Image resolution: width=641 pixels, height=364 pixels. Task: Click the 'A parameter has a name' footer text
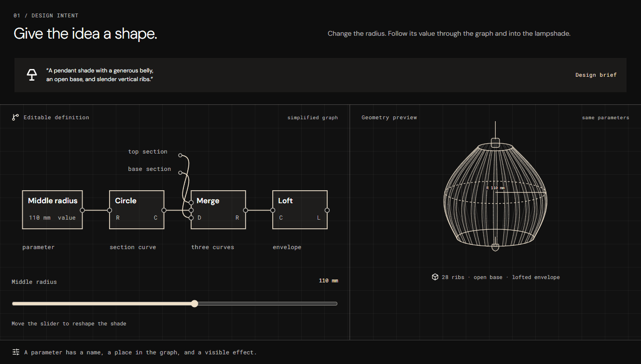(x=140, y=352)
